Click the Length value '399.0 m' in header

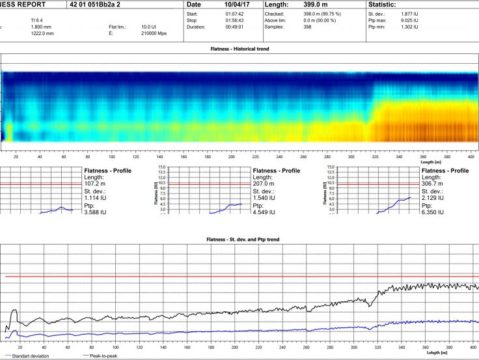tap(315, 5)
